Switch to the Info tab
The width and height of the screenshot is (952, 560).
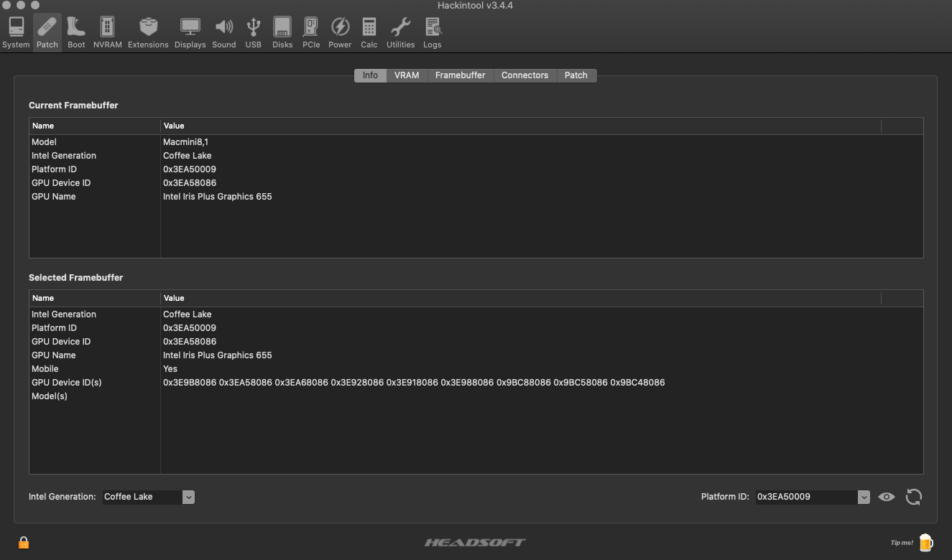(370, 75)
